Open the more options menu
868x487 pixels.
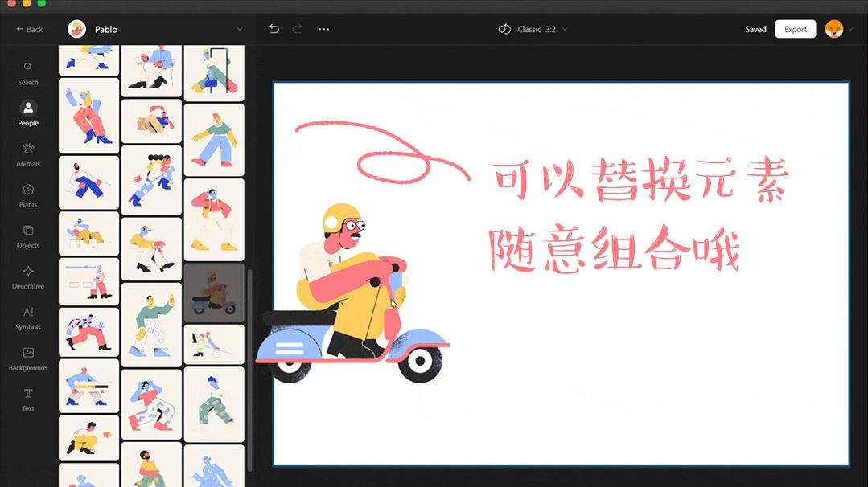(324, 28)
